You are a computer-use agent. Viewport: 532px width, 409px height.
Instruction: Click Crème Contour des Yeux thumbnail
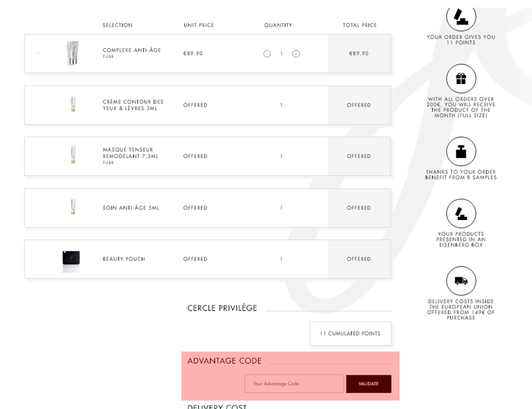[73, 104]
